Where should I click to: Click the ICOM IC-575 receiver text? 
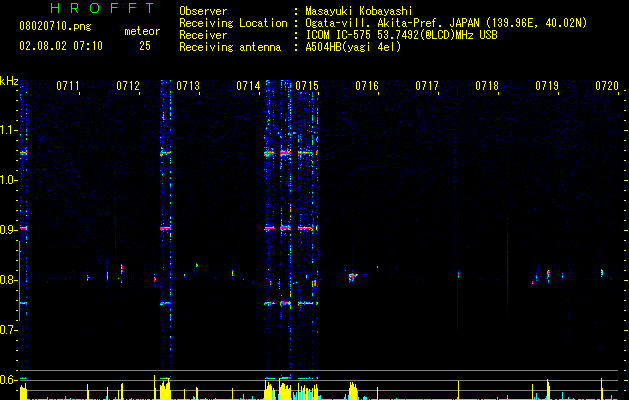(x=401, y=35)
